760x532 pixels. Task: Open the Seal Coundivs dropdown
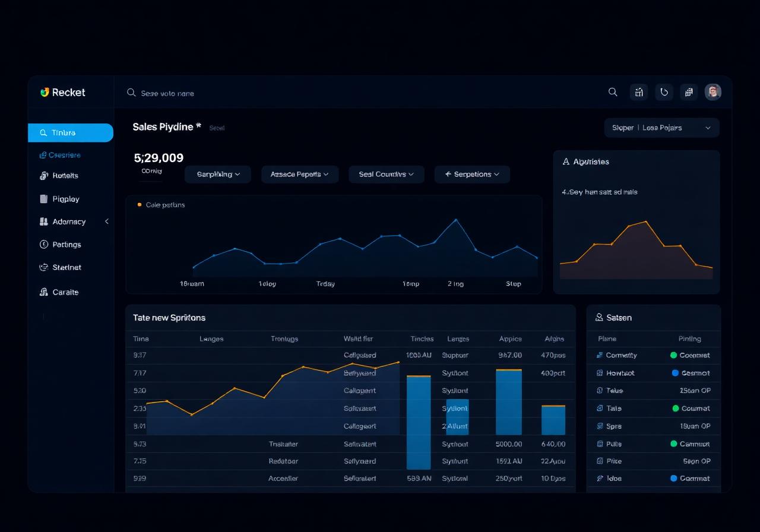point(387,174)
